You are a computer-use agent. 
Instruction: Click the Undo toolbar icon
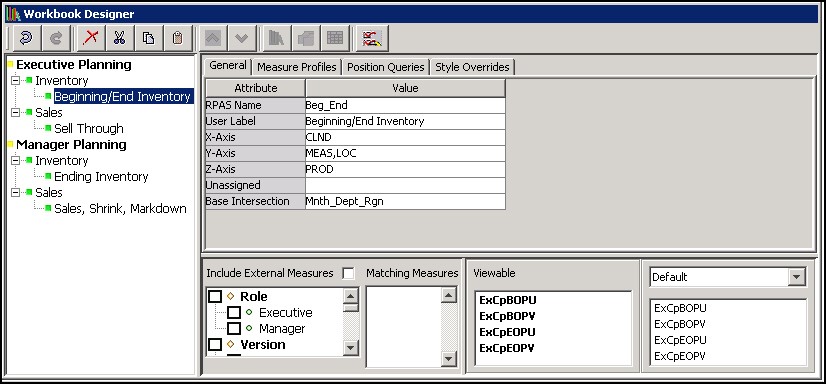25,38
